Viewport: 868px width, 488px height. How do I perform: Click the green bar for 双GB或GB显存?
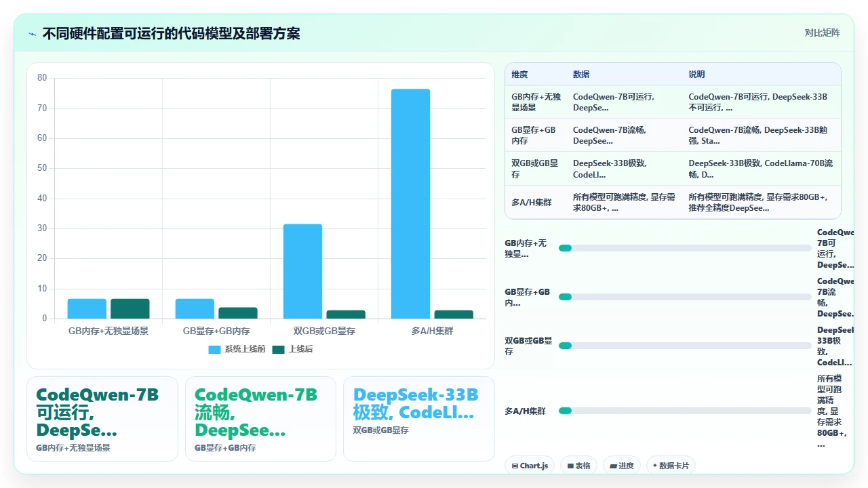pyautogui.click(x=346, y=314)
